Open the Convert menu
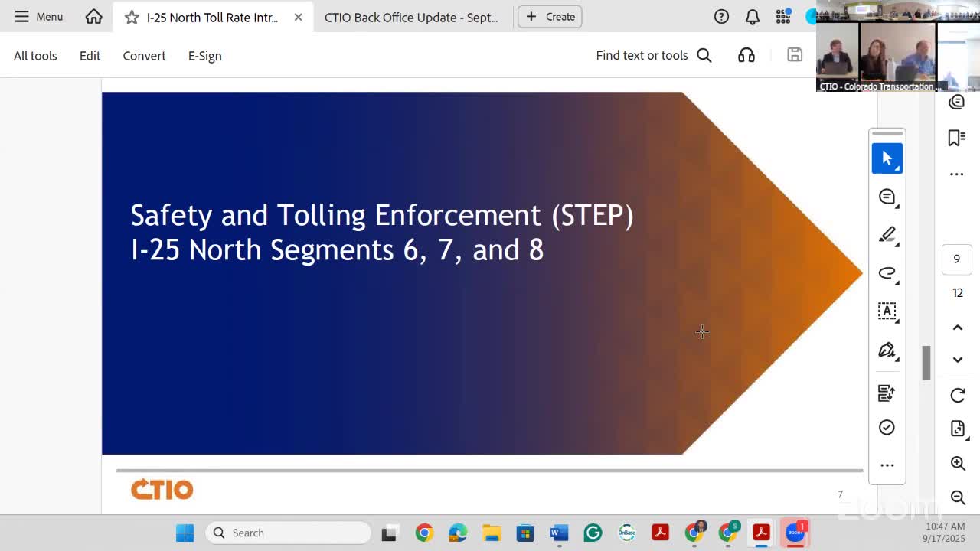Screen dimensions: 980x551 tap(144, 56)
